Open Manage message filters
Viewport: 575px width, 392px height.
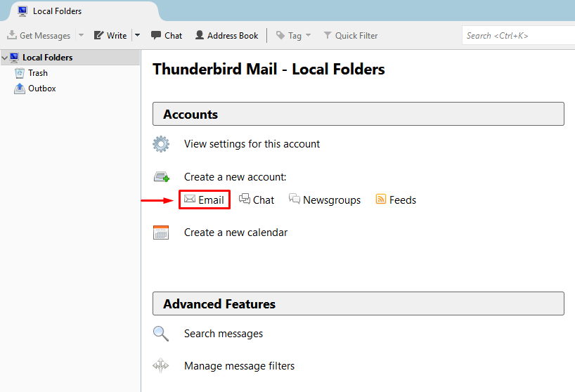click(239, 366)
